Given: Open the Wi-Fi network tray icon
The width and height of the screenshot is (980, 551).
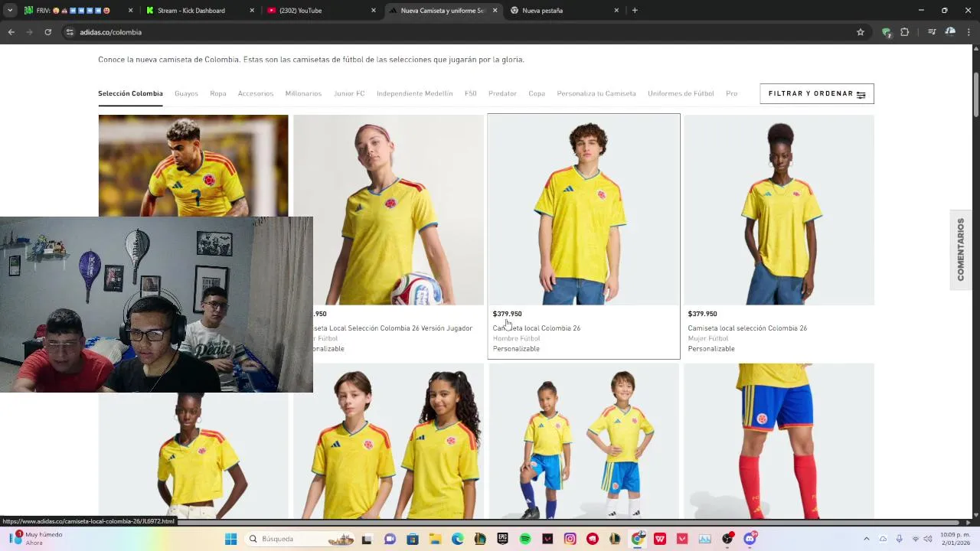Looking at the screenshot, I should (915, 539).
